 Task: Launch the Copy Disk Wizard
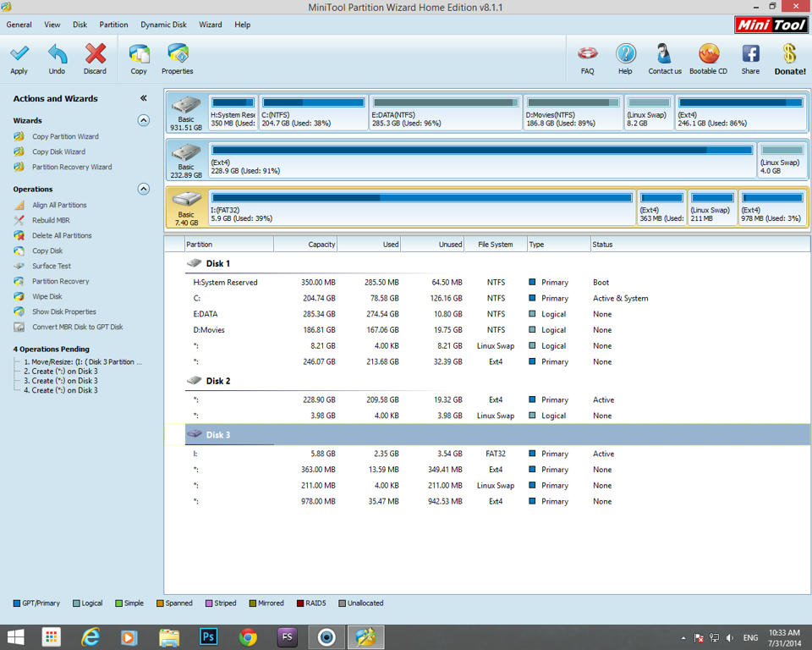[58, 151]
